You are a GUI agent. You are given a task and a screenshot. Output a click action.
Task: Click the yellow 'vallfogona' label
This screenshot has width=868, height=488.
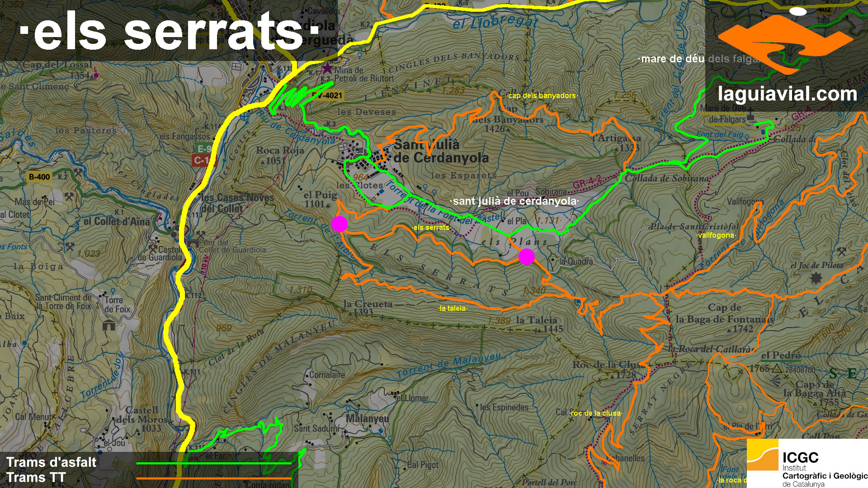click(x=716, y=235)
